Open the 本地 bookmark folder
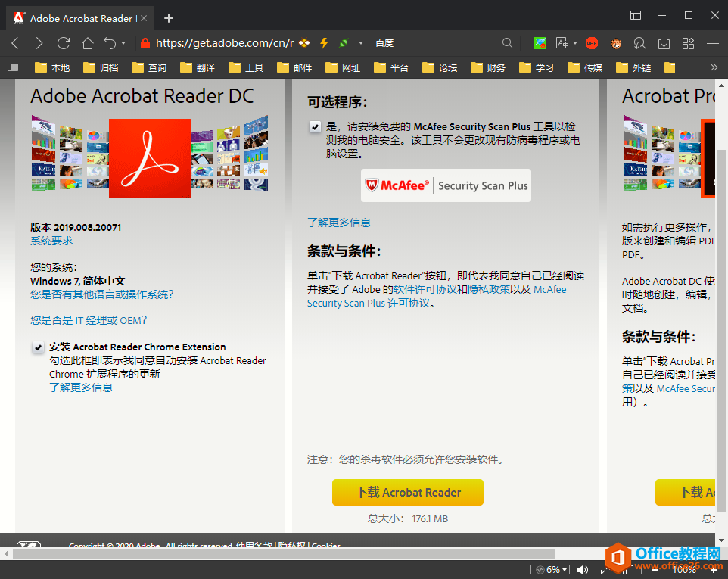 click(x=52, y=68)
